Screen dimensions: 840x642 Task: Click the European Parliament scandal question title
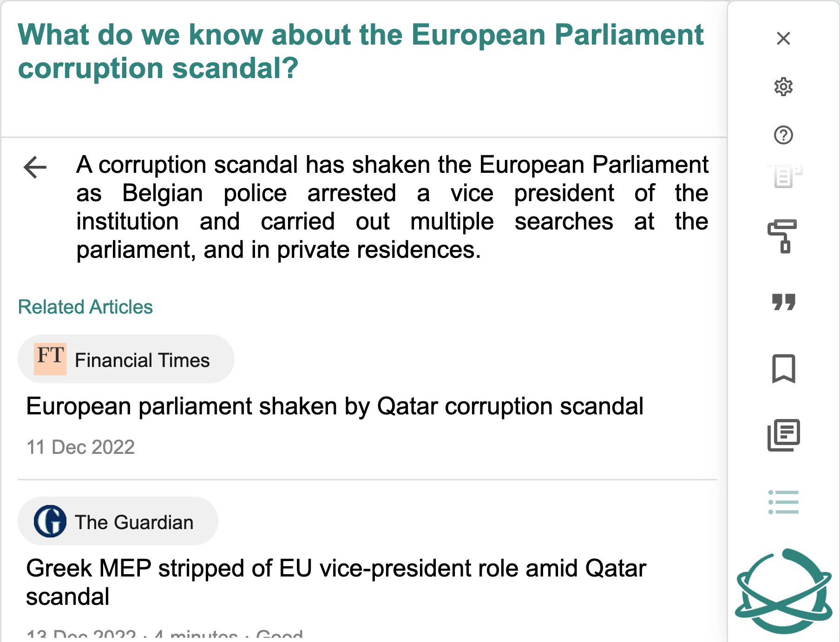pos(361,51)
